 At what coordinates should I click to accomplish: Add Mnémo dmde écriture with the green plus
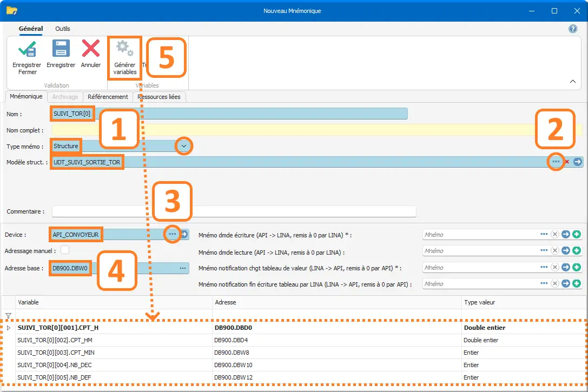[577, 234]
